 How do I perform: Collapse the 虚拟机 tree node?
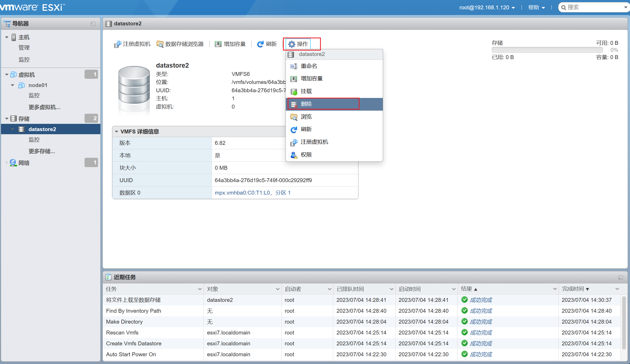coord(7,75)
